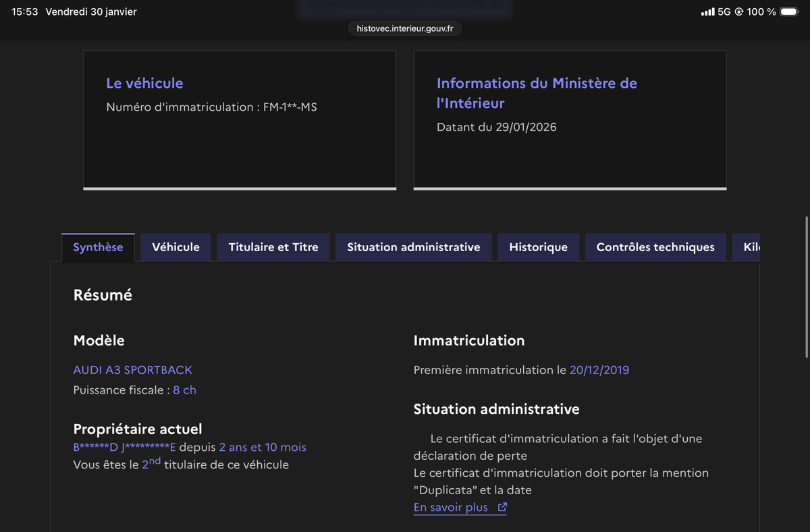The height and width of the screenshot is (532, 810).
Task: Click the page's vertical scrollbar
Action: pos(806,287)
